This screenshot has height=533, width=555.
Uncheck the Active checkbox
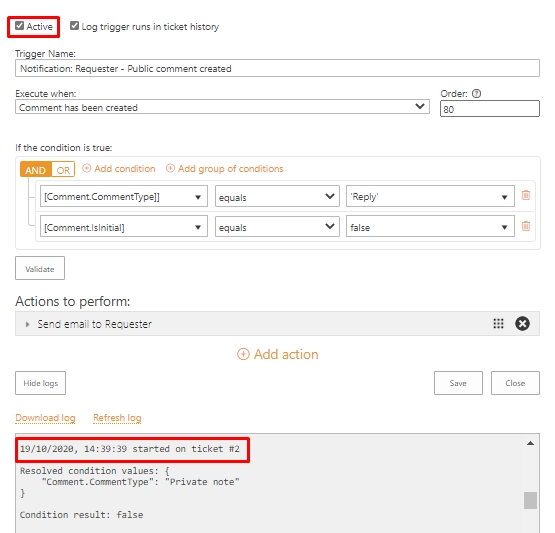click(x=19, y=25)
